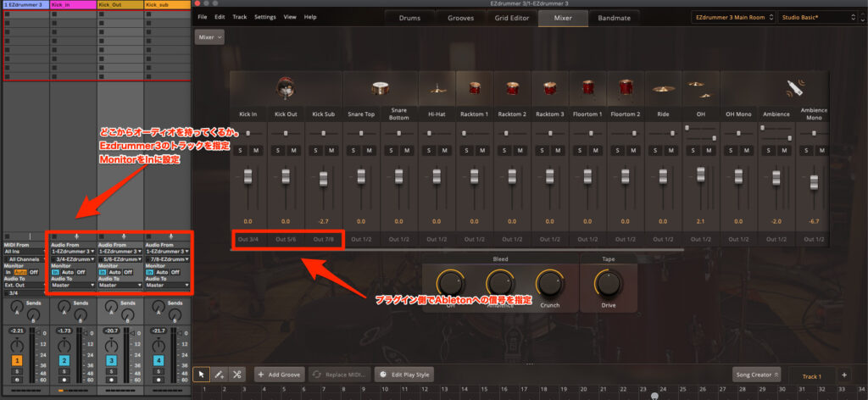Click the Tape Drive knob

tap(608, 284)
